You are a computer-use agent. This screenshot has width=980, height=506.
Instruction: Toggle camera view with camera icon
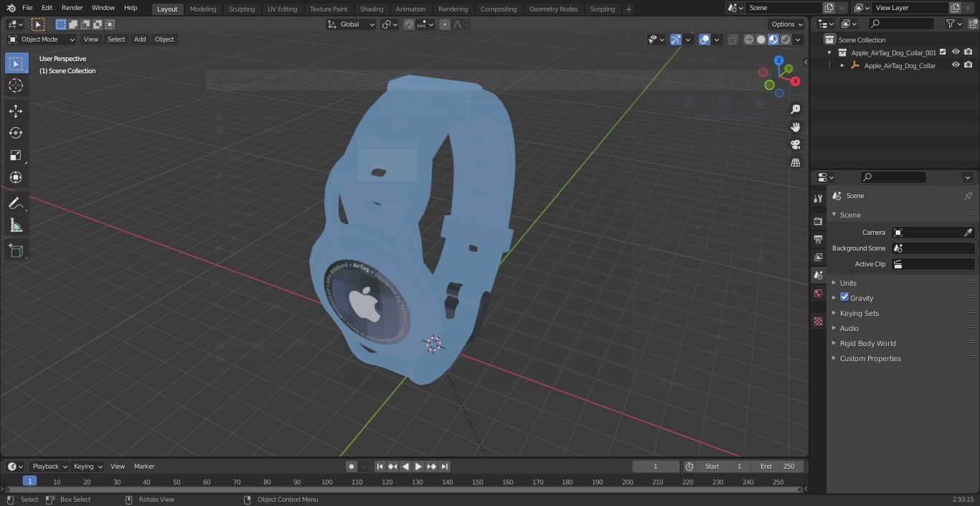(x=795, y=144)
